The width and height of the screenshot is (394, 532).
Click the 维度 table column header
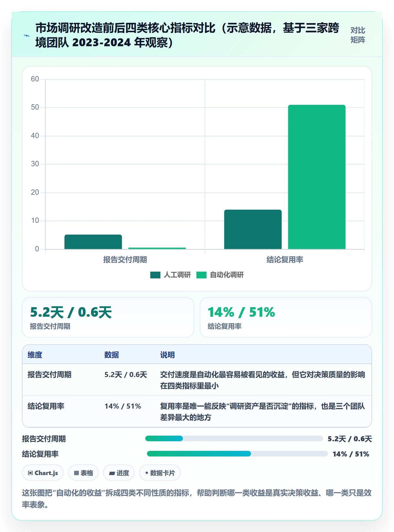coord(35,355)
